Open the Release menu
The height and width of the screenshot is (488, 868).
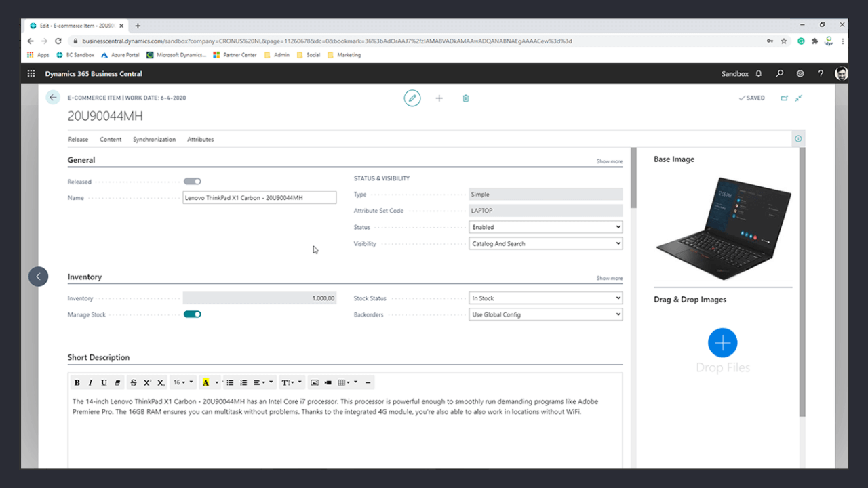point(78,140)
